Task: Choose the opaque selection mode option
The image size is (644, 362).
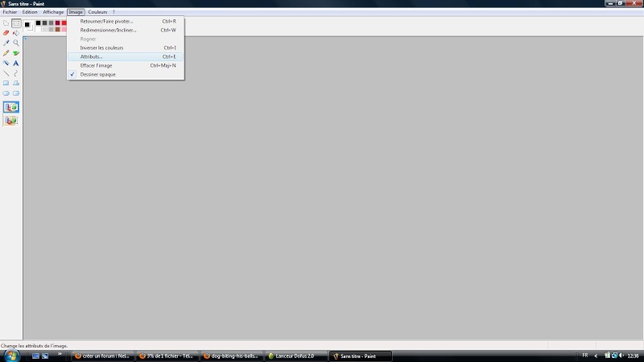Action: click(x=11, y=107)
